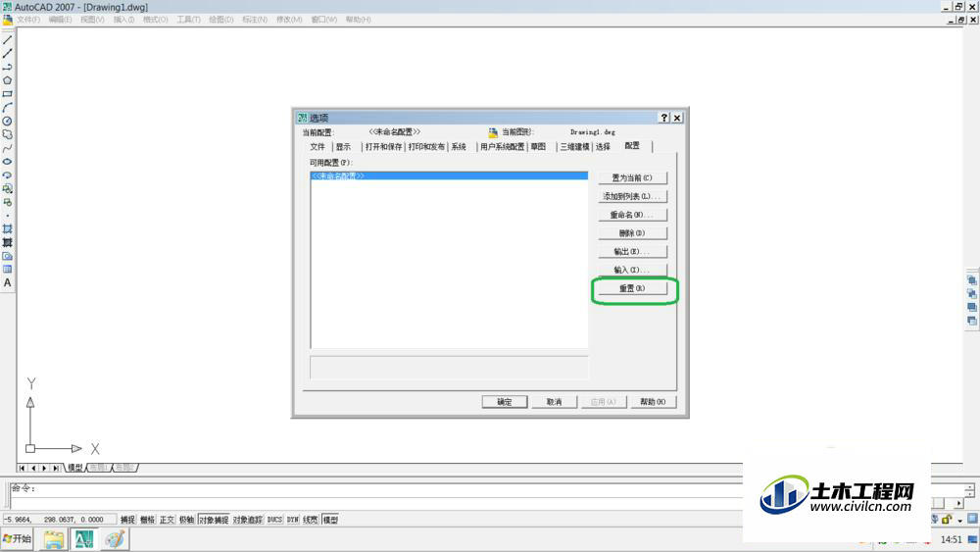Click the Bring Above Objects icon

972,307
